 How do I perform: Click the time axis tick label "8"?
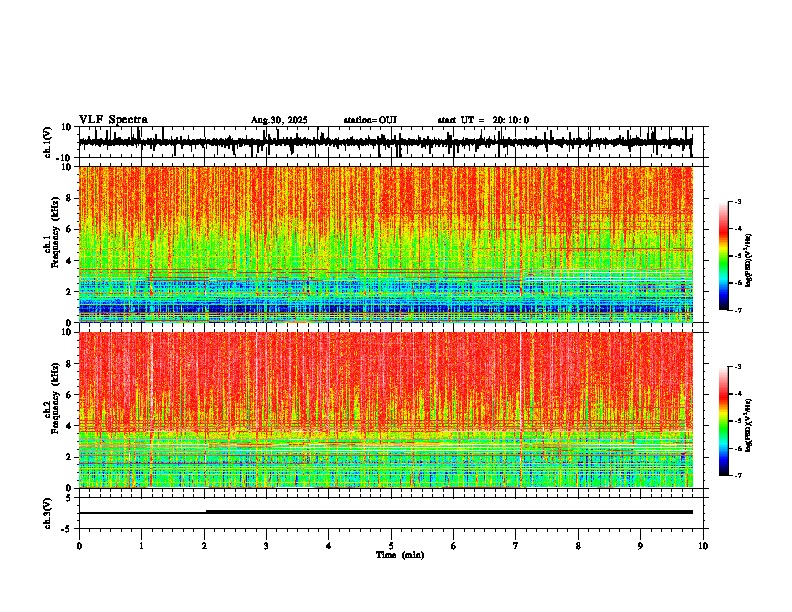[x=578, y=546]
